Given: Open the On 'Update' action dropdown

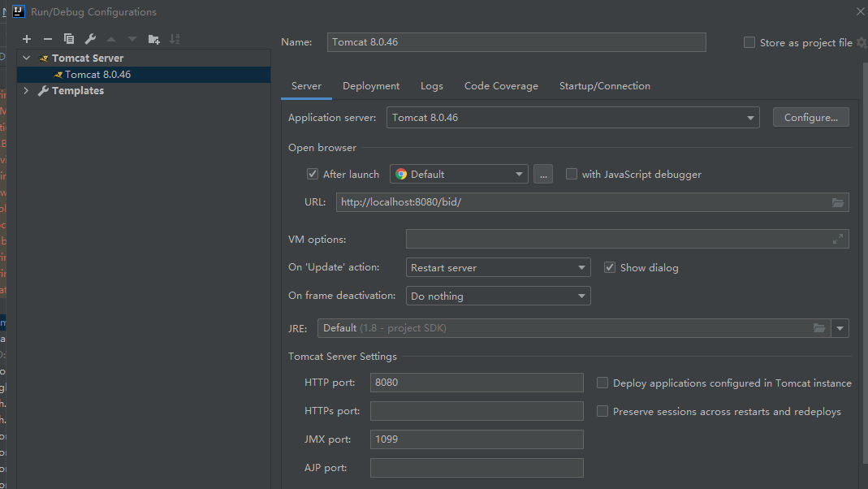Looking at the screenshot, I should tap(498, 267).
